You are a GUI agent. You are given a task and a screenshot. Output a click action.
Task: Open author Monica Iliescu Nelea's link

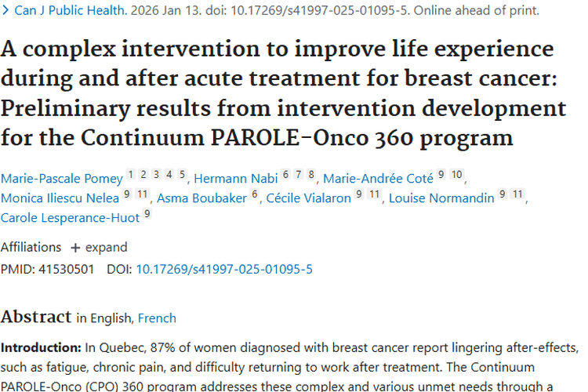[x=60, y=198]
